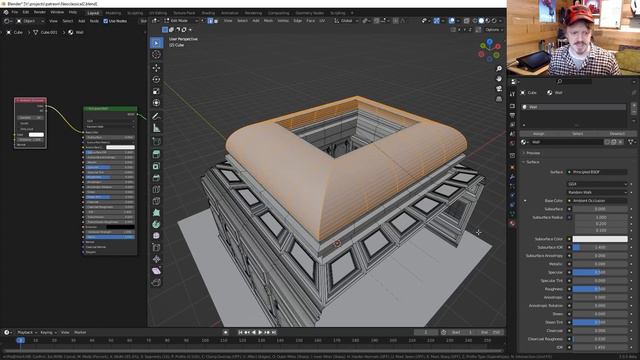Select the Poly Build tool
640x360 pixels.
[x=156, y=213]
